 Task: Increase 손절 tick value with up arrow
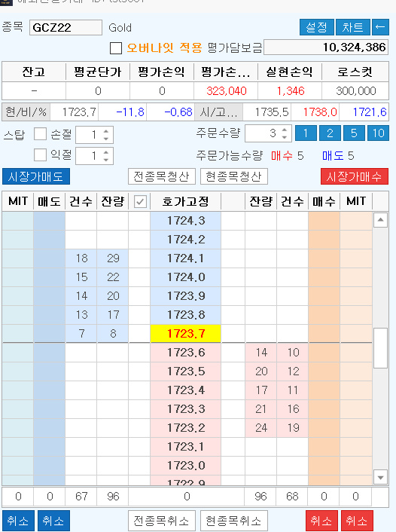coord(106,131)
